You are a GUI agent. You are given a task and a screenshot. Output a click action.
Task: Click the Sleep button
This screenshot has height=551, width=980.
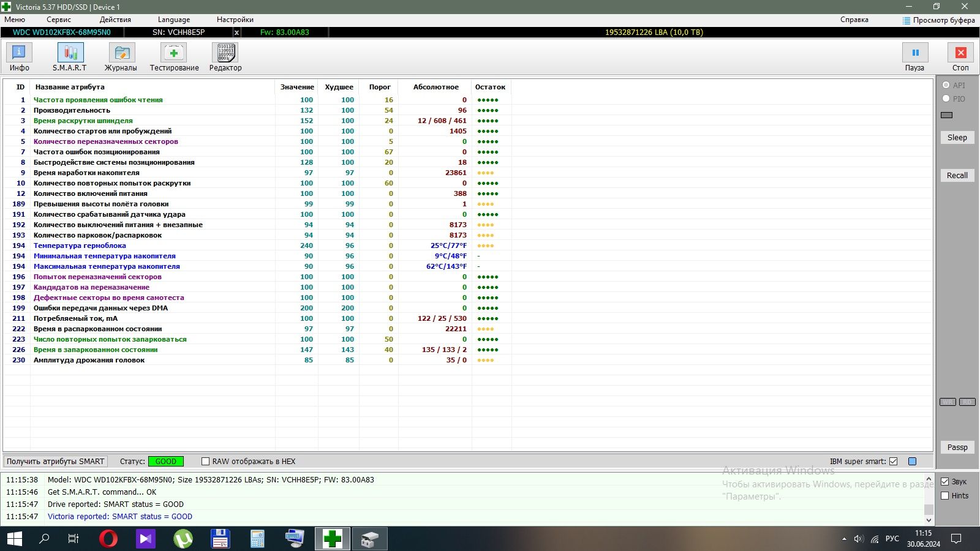coord(957,138)
